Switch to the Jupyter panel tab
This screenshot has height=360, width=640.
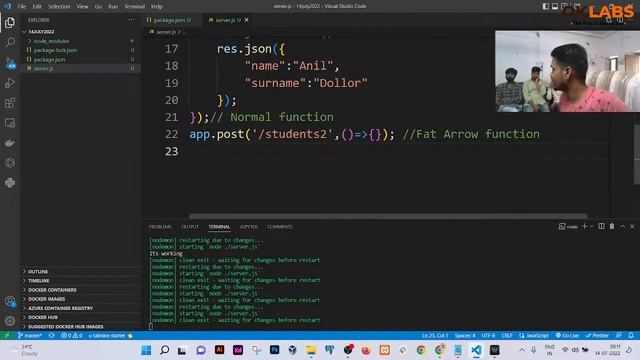click(x=249, y=227)
